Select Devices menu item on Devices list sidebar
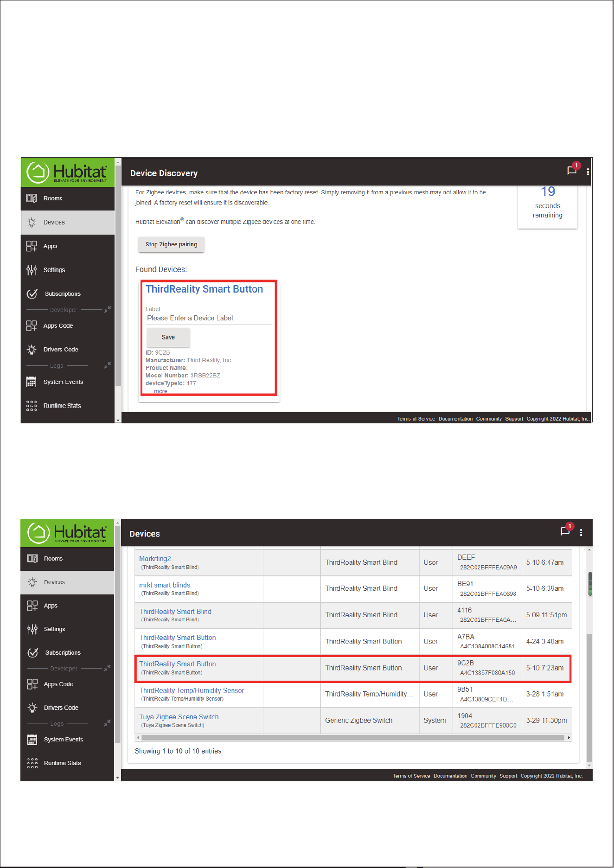The image size is (614, 868). (x=67, y=582)
